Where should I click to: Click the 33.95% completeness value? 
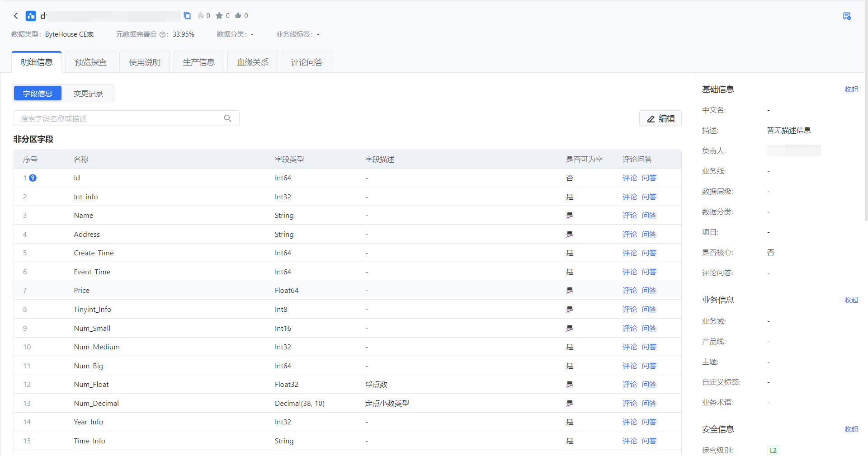click(184, 34)
